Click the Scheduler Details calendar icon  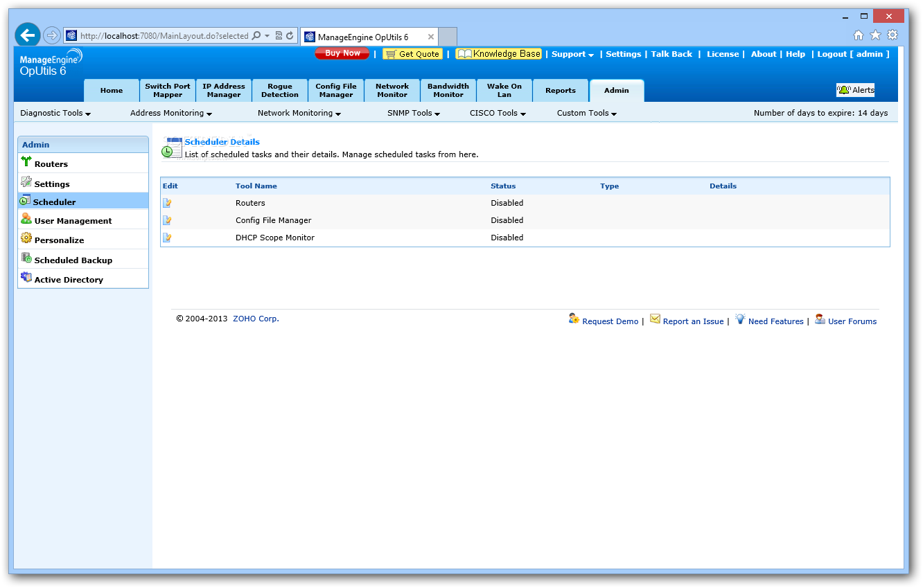coord(172,148)
